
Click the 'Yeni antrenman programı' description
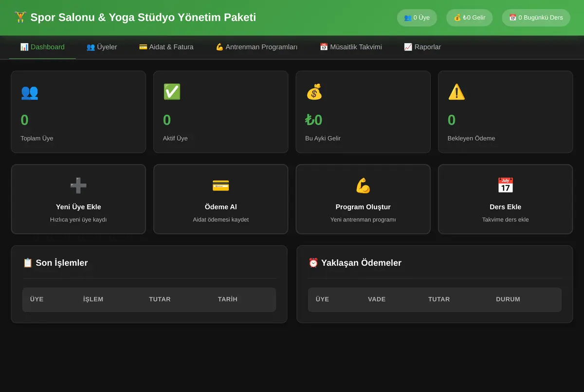tap(363, 219)
